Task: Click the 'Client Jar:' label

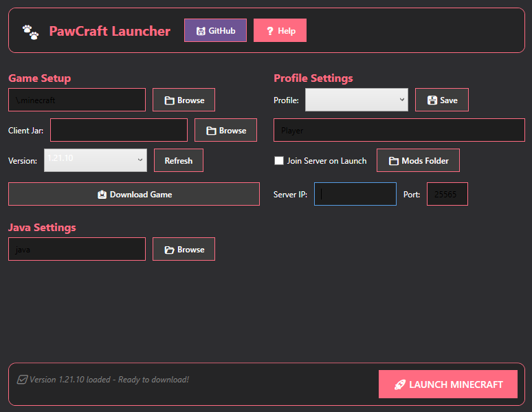Action: point(26,131)
